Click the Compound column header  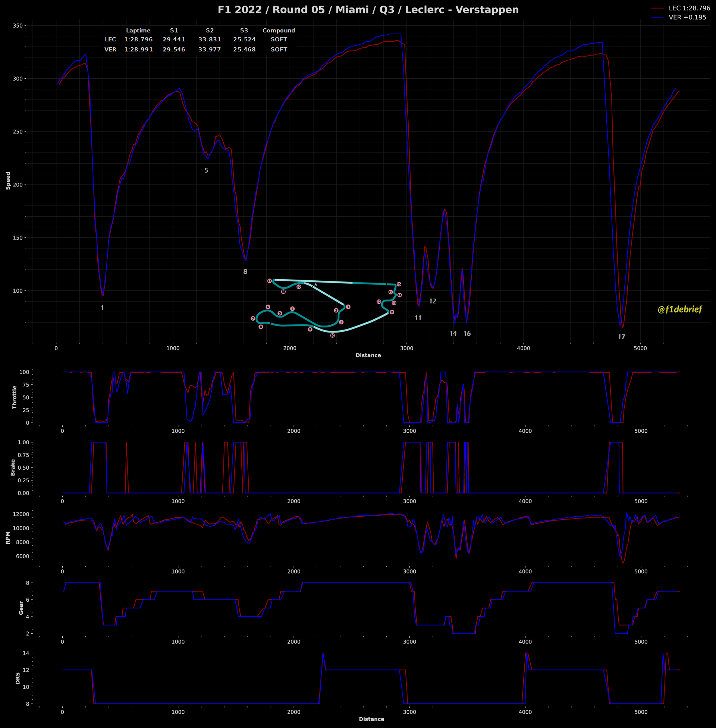pyautogui.click(x=279, y=31)
